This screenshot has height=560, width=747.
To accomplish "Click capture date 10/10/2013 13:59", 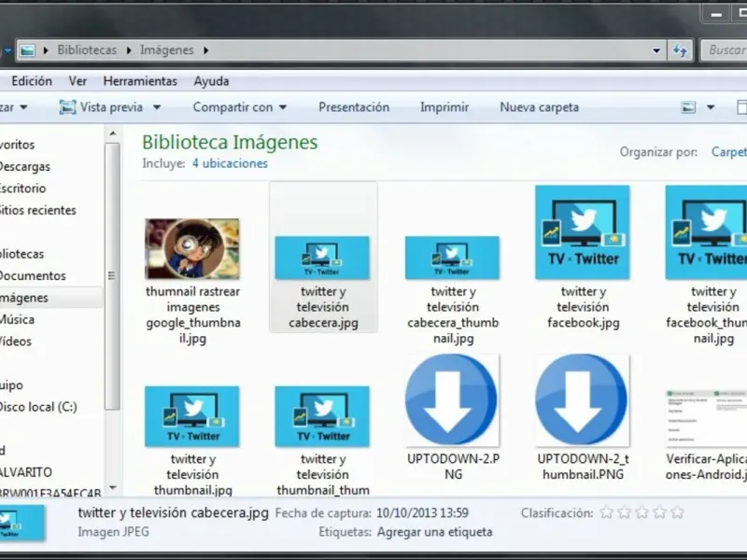I will click(423, 513).
